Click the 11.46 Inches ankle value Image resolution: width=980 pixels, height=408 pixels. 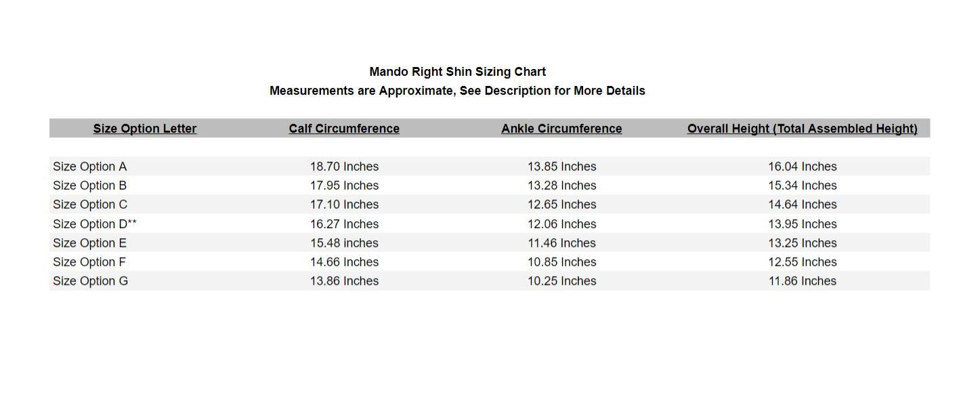[x=562, y=243]
